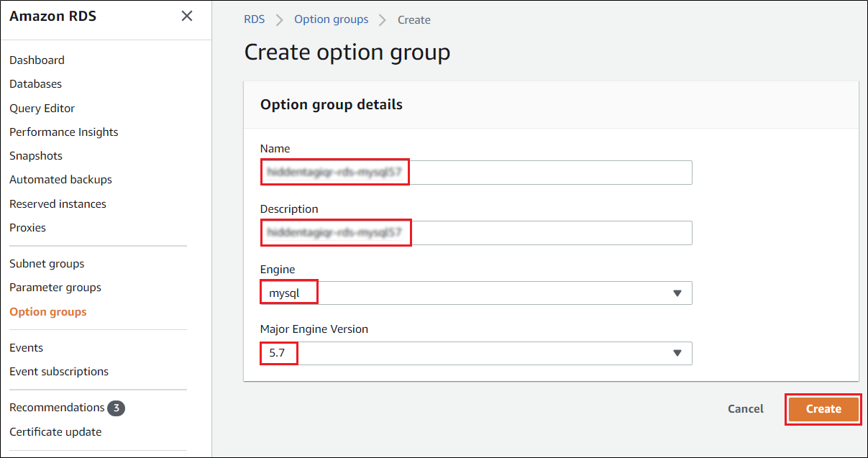Click the Amazon RDS sidebar title
The image size is (868, 458).
point(52,16)
